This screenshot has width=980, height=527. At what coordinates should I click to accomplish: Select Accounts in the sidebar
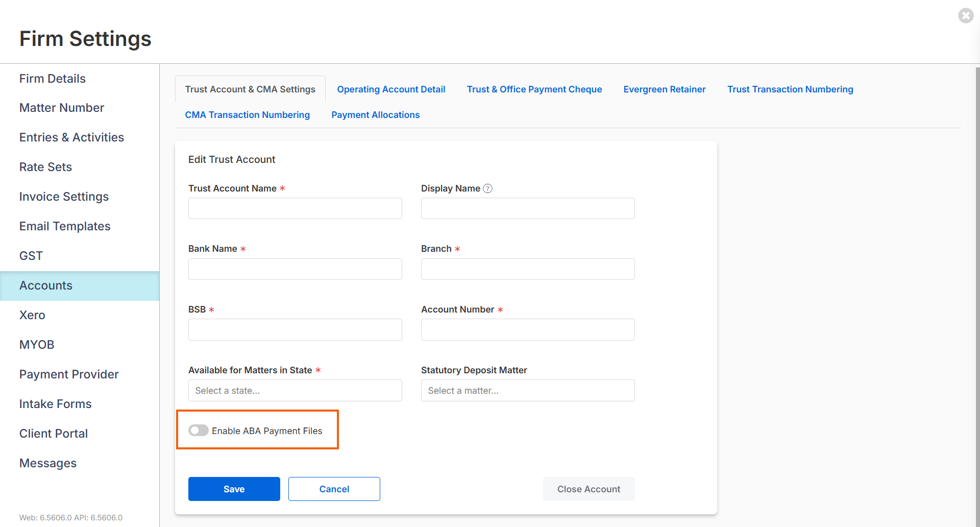click(x=80, y=285)
